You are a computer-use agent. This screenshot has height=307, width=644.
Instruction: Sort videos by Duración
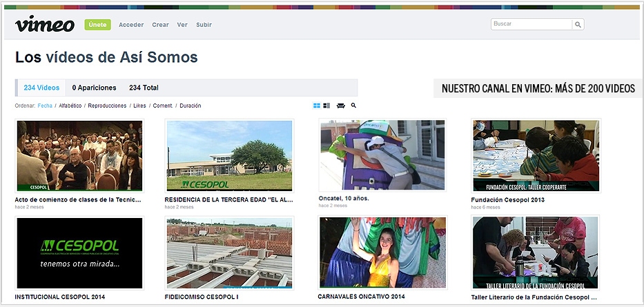click(x=190, y=106)
